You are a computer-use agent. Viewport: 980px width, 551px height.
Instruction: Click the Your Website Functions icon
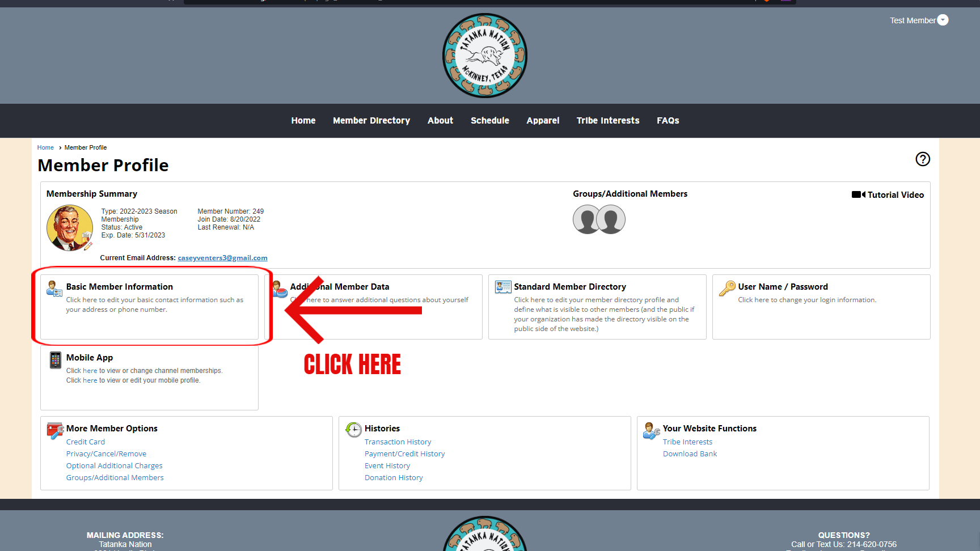click(651, 431)
